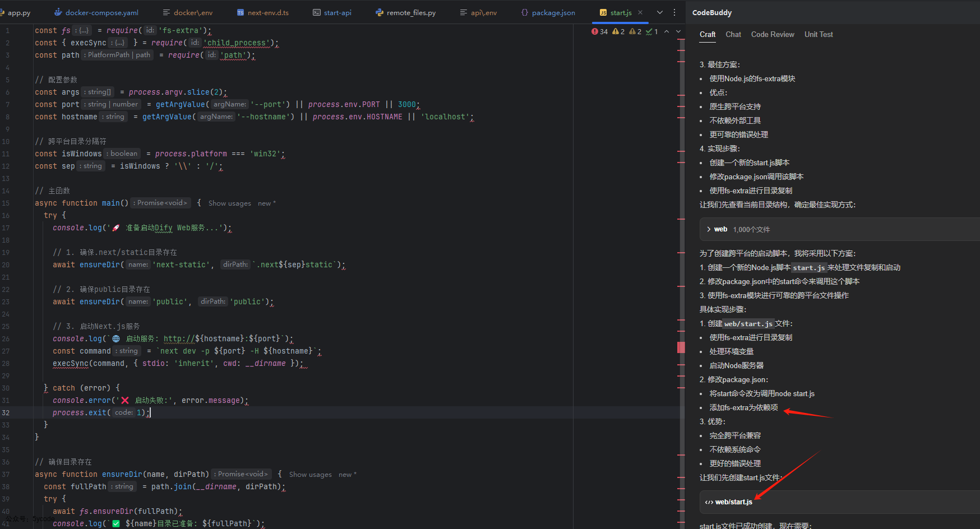Expand the {...} type hint after execSync
The width and height of the screenshot is (980, 529).
pyautogui.click(x=118, y=43)
